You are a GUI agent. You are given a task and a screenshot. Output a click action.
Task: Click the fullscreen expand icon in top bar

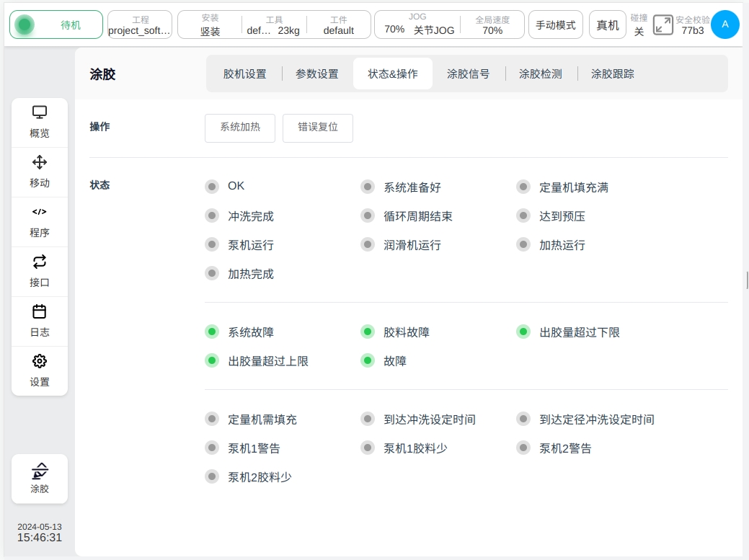click(x=662, y=25)
